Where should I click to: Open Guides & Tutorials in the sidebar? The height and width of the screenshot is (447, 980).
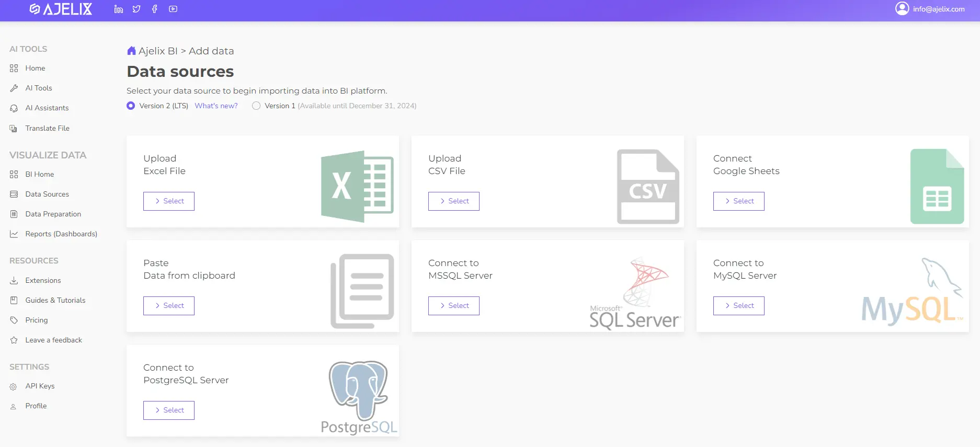pos(55,300)
